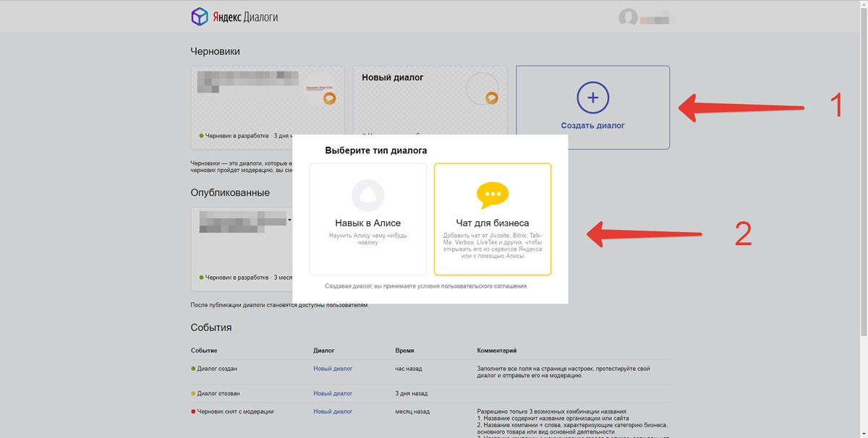Viewport: 868px width, 438px height.
Task: Choose the Навык в Алисе dialog type
Action: point(367,219)
